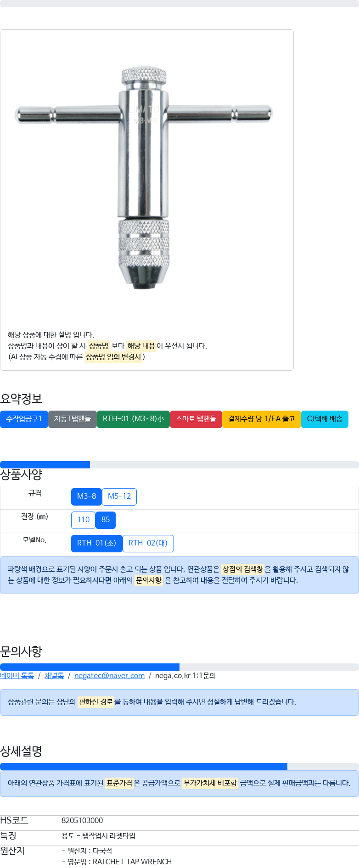Choose the M3-8 size option
The image size is (359, 868).
click(x=86, y=496)
